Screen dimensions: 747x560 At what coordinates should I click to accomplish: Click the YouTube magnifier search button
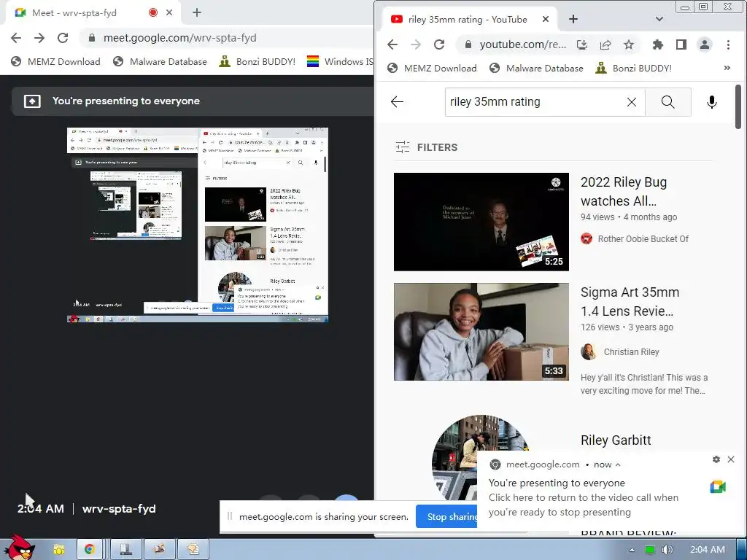(x=668, y=102)
